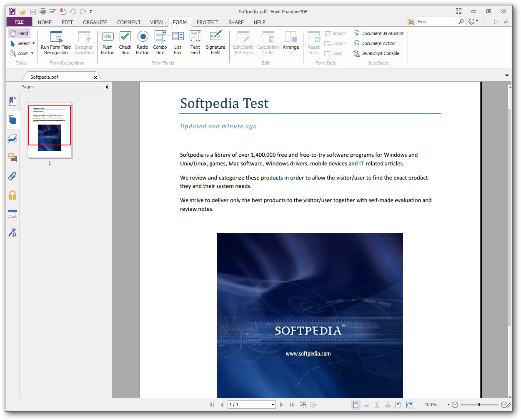Click the zoom slider handle
The height and width of the screenshot is (420, 521).
tap(479, 405)
